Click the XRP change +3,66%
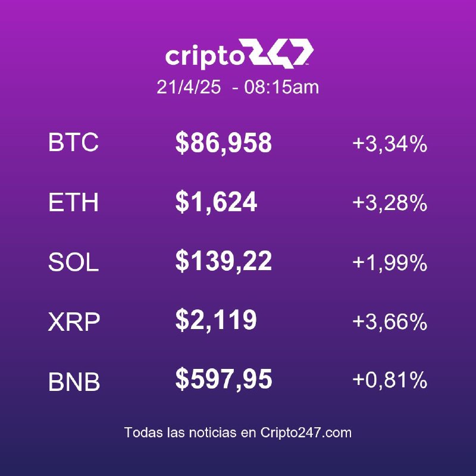 click(x=390, y=321)
